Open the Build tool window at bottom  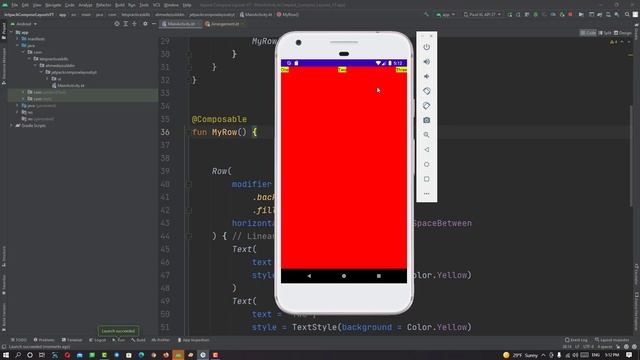point(138,340)
